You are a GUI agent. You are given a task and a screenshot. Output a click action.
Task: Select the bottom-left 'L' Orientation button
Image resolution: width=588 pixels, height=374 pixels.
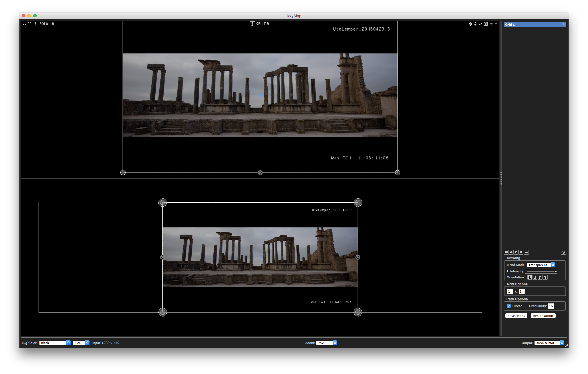coord(530,277)
